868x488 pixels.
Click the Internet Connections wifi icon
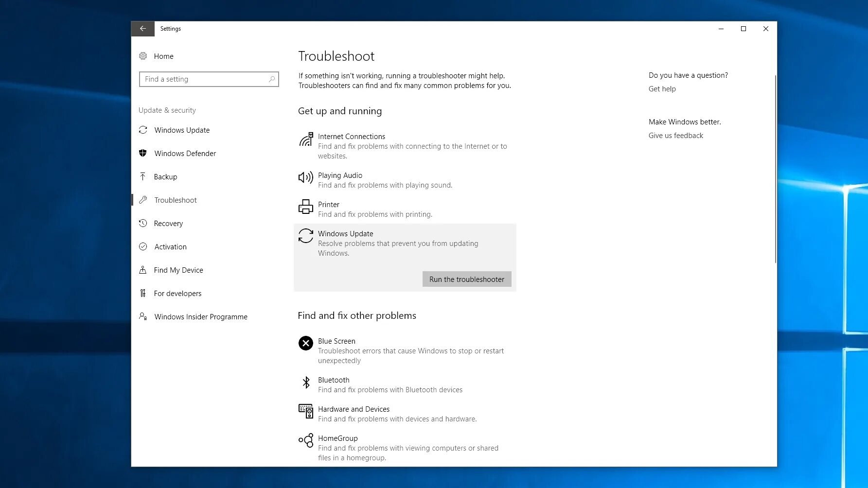(306, 139)
